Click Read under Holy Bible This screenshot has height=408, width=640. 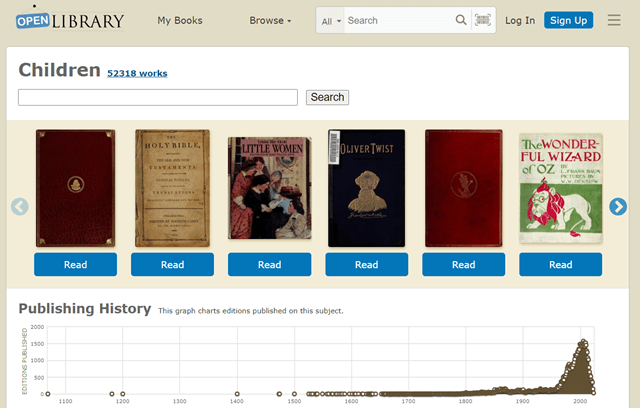(x=172, y=264)
